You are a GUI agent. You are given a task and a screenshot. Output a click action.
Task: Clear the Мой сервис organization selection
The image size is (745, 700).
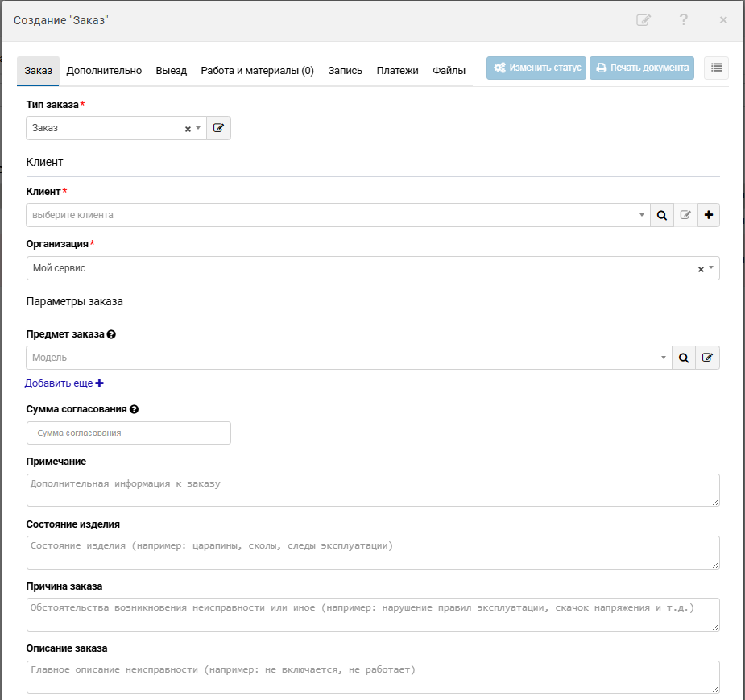coord(701,269)
